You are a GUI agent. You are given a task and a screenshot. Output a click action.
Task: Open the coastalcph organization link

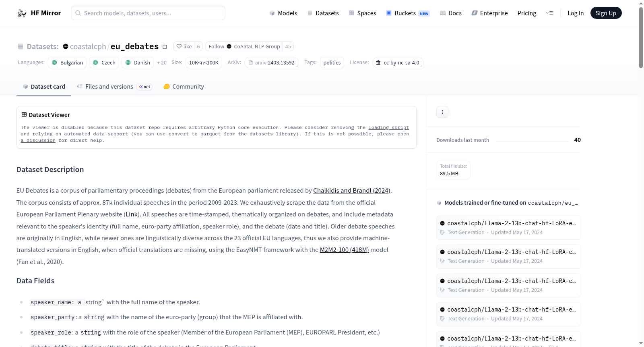point(88,46)
